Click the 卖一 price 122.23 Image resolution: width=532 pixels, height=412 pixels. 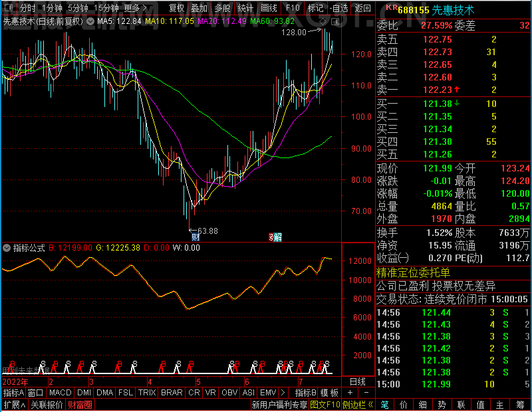(438, 90)
